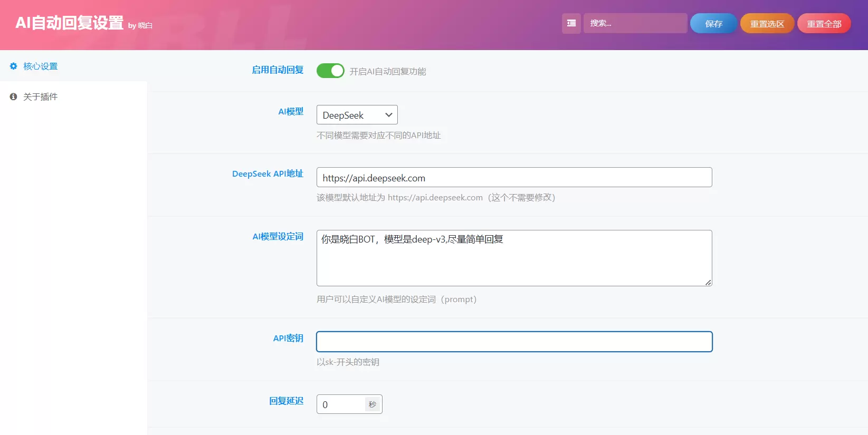The height and width of the screenshot is (435, 868).
Task: Click the 秒 unit label in delay field
Action: (373, 404)
